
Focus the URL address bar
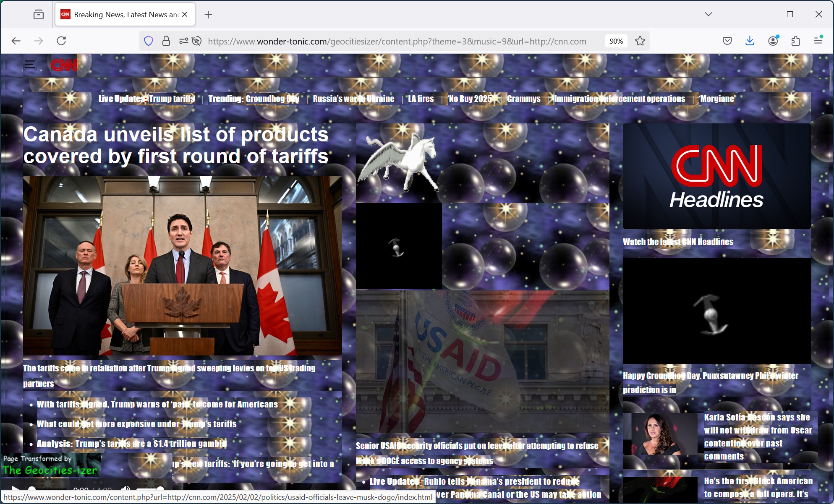(x=397, y=41)
